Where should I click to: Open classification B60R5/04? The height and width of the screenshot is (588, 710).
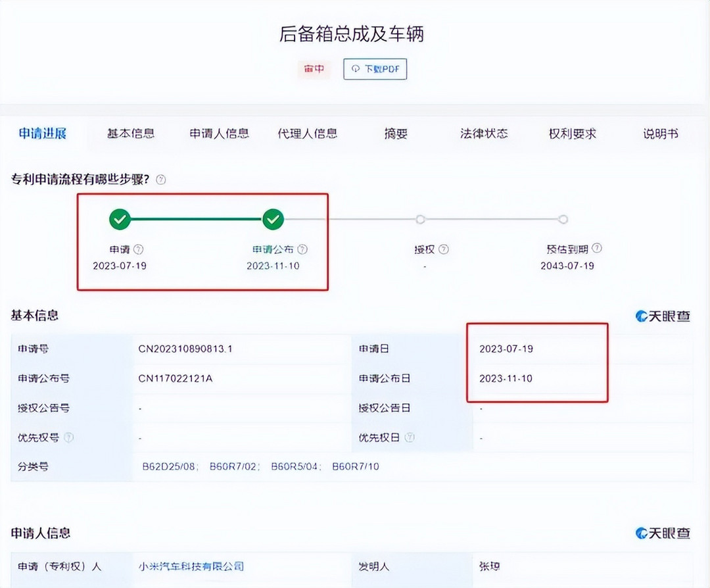coord(296,466)
